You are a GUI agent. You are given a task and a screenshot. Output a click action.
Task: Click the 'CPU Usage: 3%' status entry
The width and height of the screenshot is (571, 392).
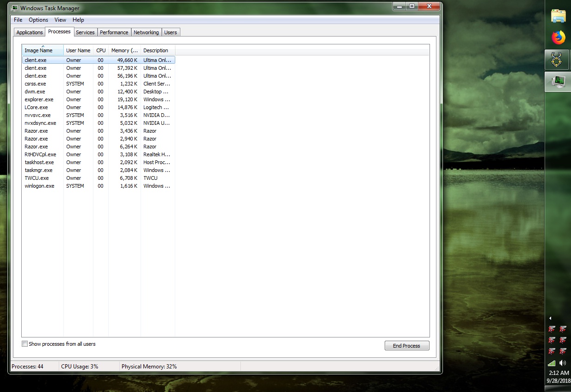tap(80, 367)
